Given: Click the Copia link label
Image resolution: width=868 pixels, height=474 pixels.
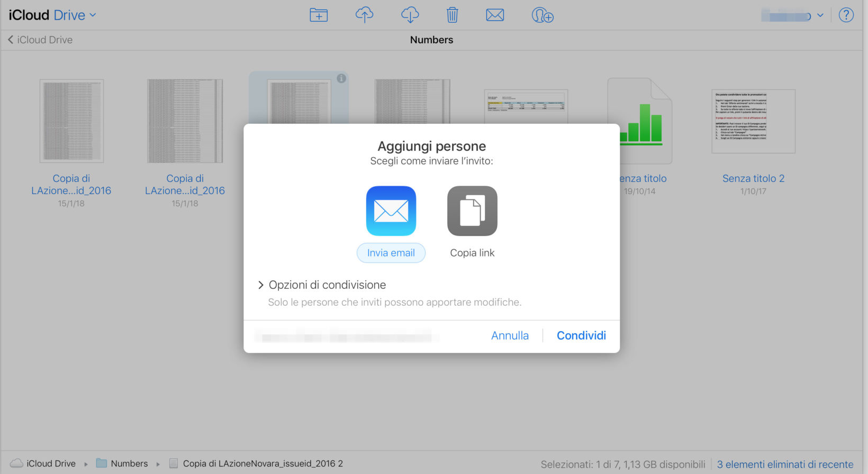Looking at the screenshot, I should coord(472,253).
